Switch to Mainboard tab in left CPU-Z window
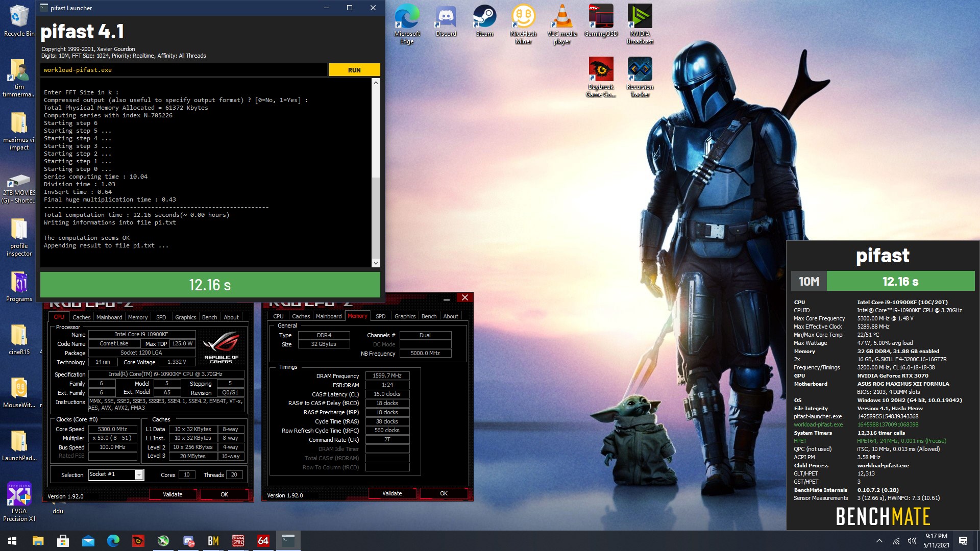Image resolution: width=980 pixels, height=551 pixels. 109,317
